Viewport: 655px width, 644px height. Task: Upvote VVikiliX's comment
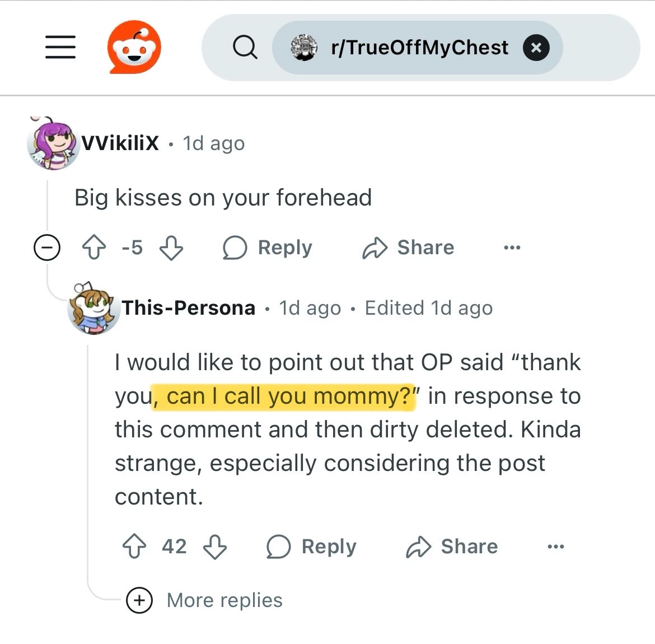point(94,248)
